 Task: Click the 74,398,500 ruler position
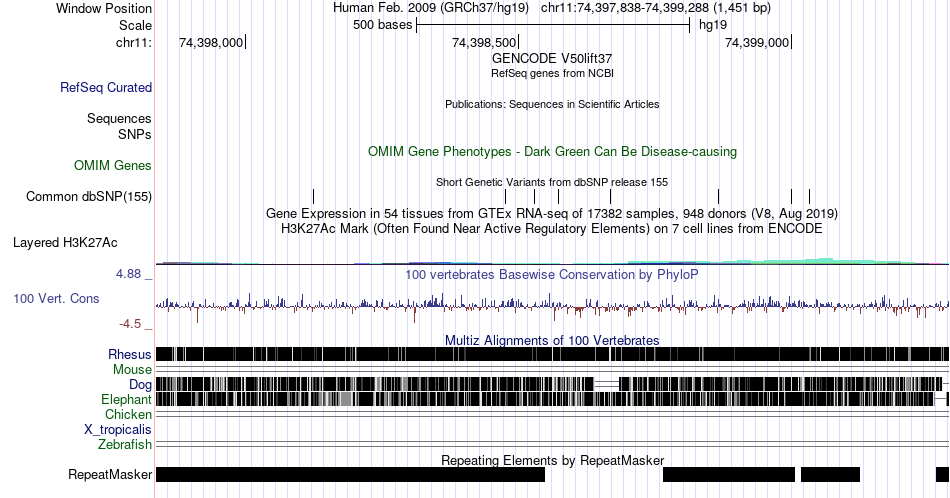(x=484, y=42)
